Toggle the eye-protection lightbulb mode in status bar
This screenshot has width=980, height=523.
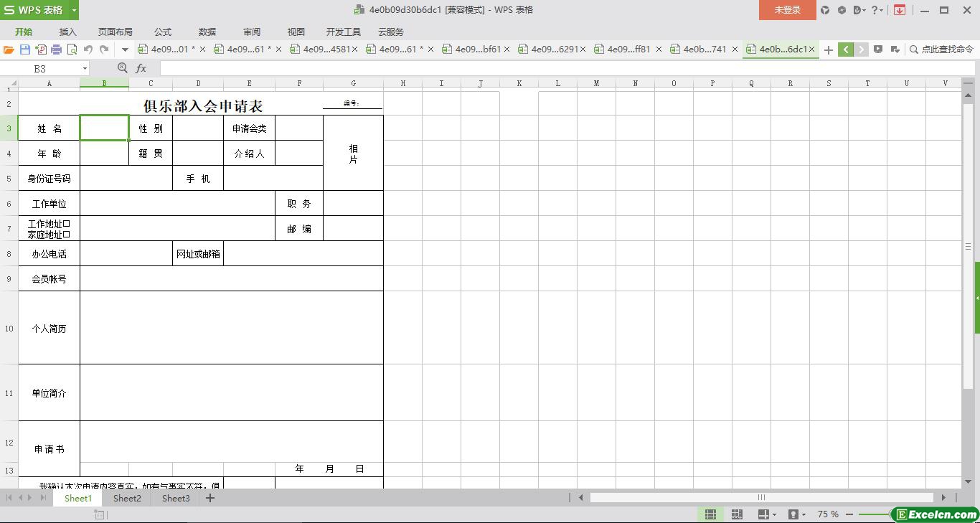(793, 514)
